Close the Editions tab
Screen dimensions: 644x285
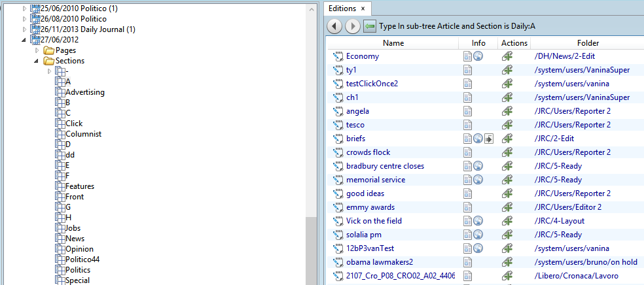click(363, 8)
